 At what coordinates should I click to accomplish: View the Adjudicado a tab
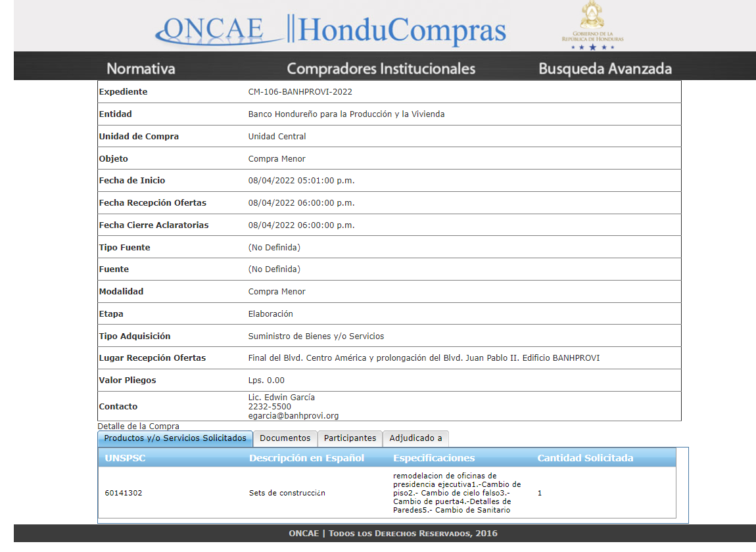(x=415, y=438)
